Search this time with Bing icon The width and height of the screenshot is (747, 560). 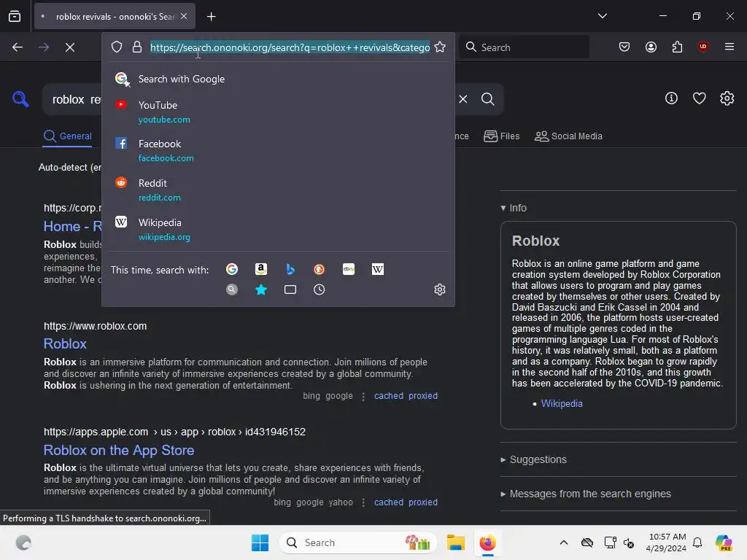click(290, 270)
